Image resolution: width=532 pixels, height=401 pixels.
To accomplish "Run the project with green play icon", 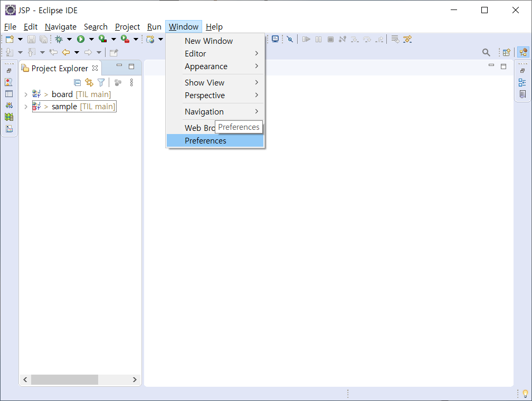I will click(81, 40).
